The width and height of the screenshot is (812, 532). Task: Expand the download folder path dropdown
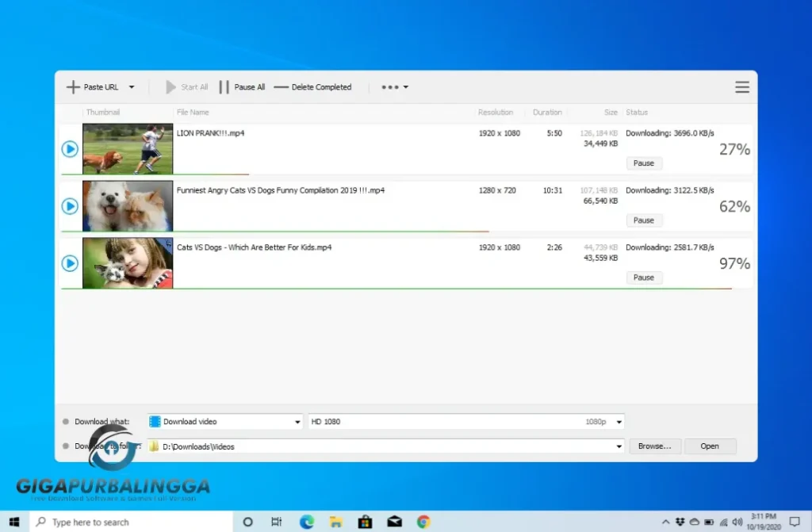[619, 446]
